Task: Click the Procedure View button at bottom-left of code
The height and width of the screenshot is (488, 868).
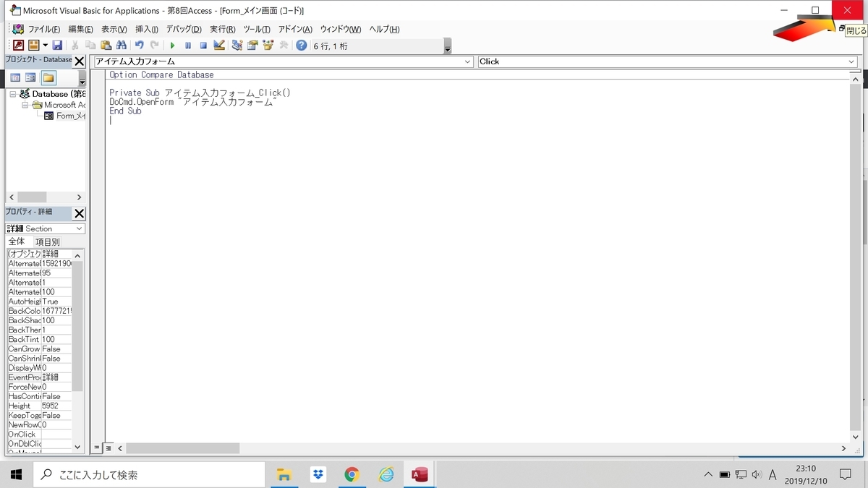Action: [x=97, y=448]
